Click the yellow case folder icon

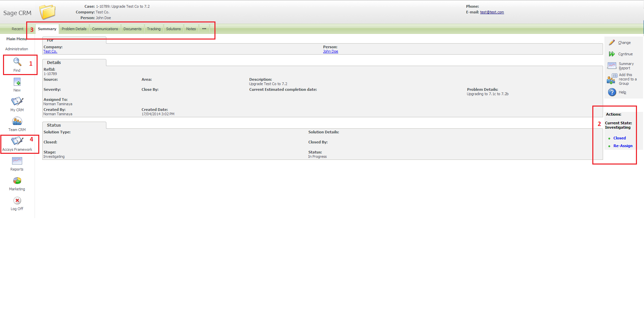[x=47, y=12]
